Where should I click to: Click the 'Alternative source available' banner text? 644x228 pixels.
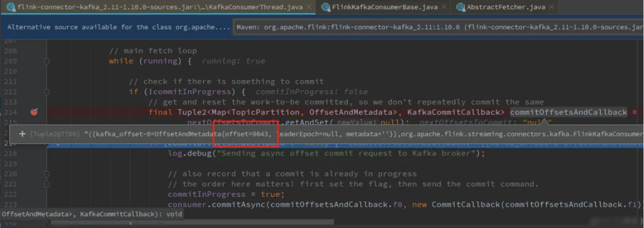click(x=119, y=27)
